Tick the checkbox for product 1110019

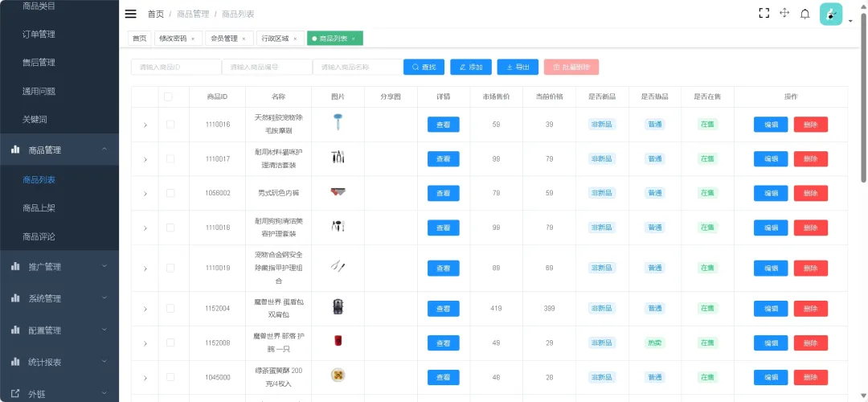[x=170, y=268]
